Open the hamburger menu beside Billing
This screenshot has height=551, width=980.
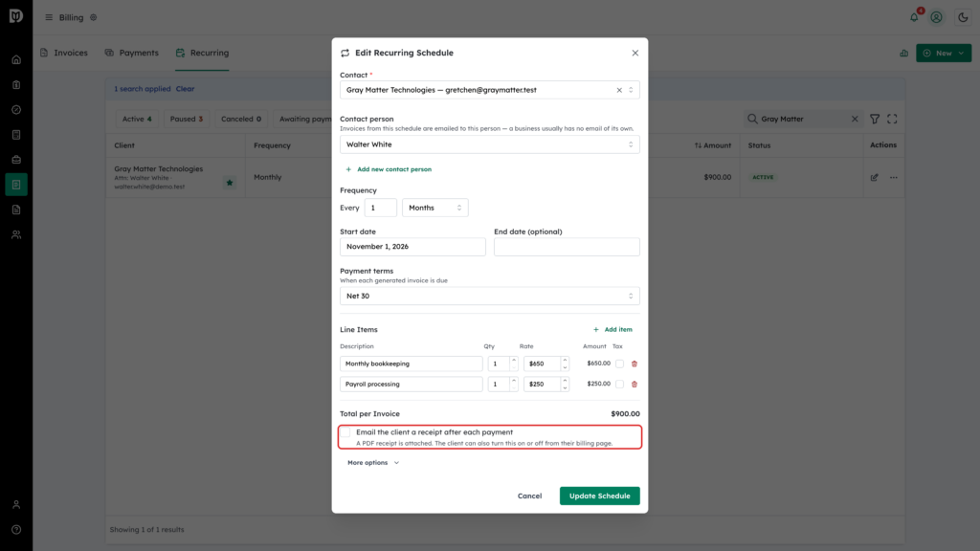[49, 17]
